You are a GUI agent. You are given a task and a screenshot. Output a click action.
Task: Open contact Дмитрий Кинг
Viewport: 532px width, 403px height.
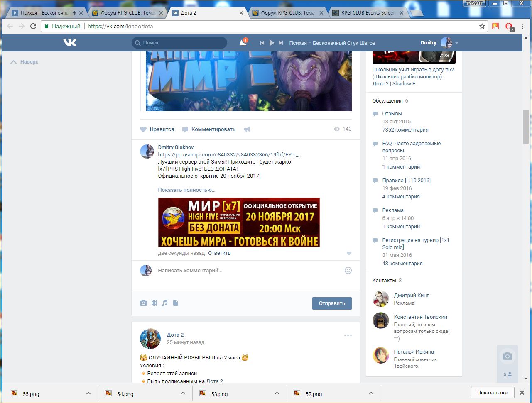412,296
